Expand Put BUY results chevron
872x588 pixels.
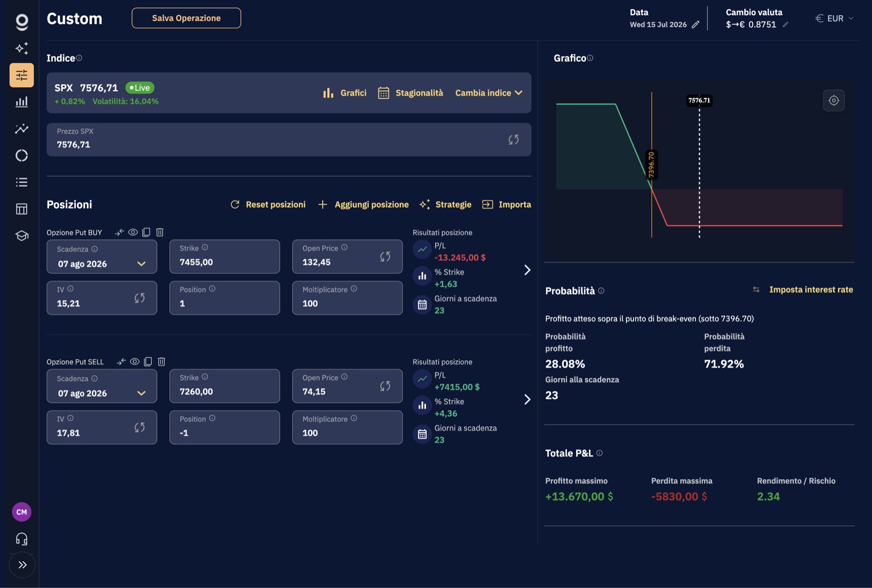click(x=527, y=270)
